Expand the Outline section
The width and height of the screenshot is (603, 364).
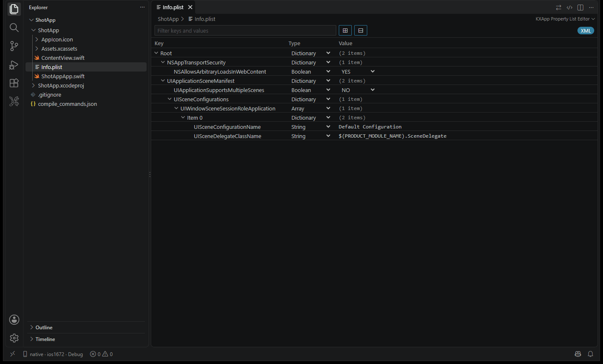(86, 328)
